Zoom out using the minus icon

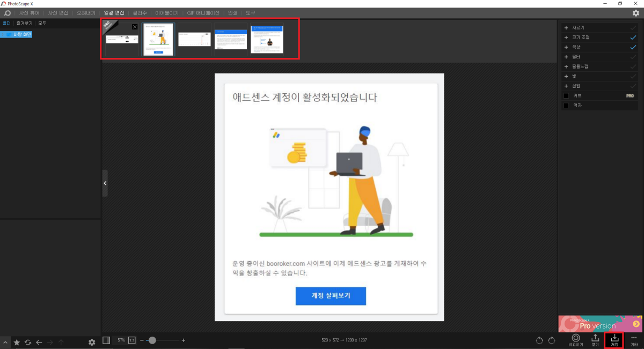pyautogui.click(x=142, y=340)
